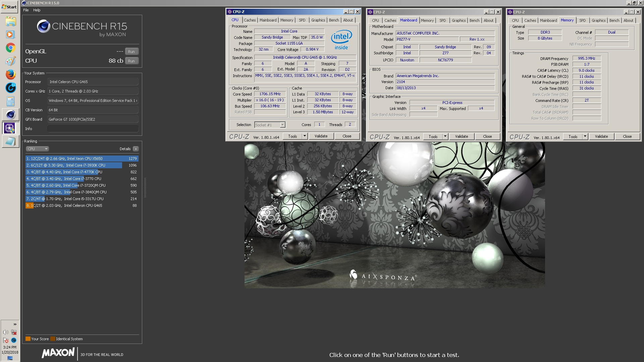Run the OpenGL benchmark
Screen dimensions: 644x362
(x=131, y=52)
